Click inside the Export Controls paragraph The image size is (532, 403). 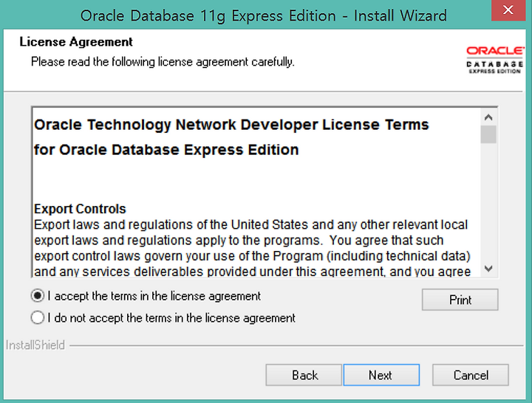coord(252,248)
